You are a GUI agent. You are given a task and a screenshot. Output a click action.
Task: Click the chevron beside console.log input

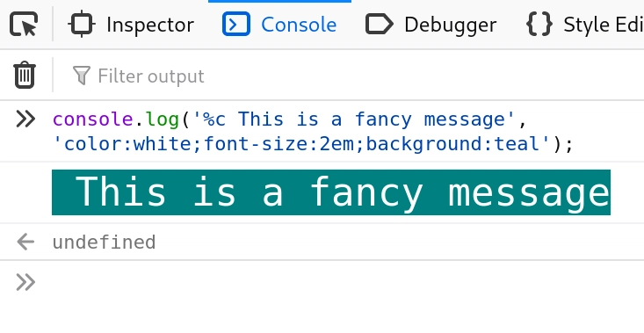click(25, 119)
